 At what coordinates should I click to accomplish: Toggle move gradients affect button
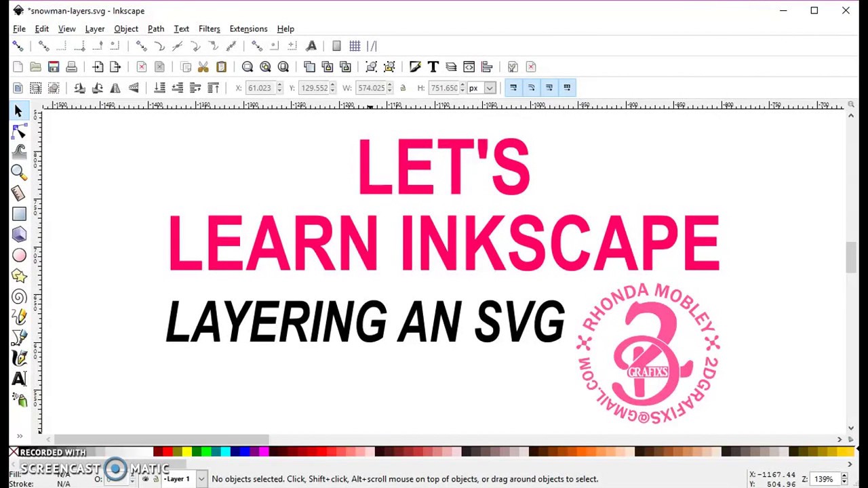click(549, 87)
